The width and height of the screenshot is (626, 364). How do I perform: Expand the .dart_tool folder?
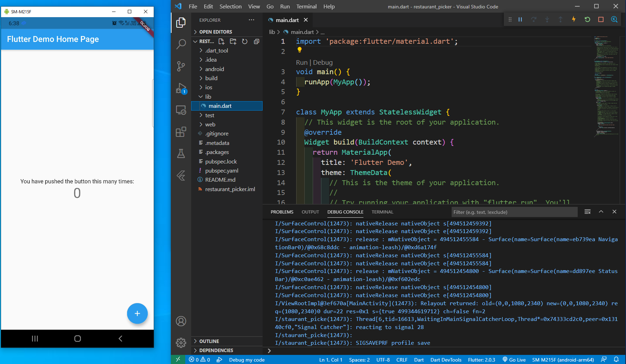tap(227, 50)
